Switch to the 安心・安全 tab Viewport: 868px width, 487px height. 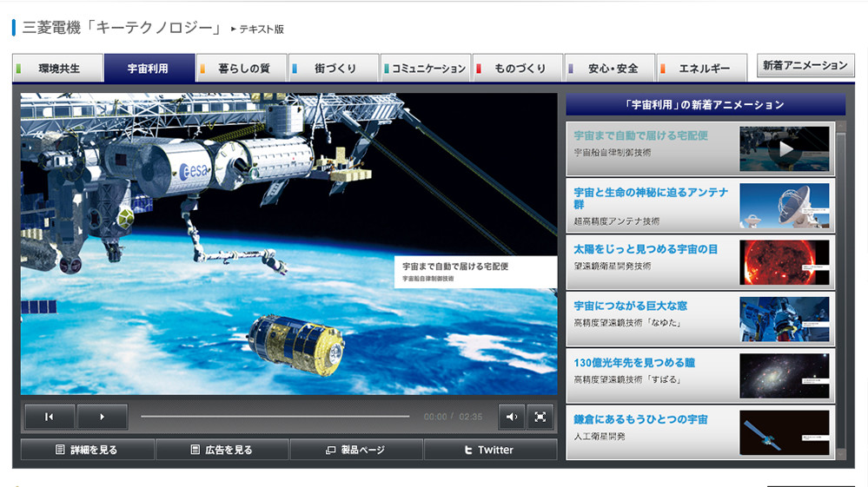pos(609,68)
